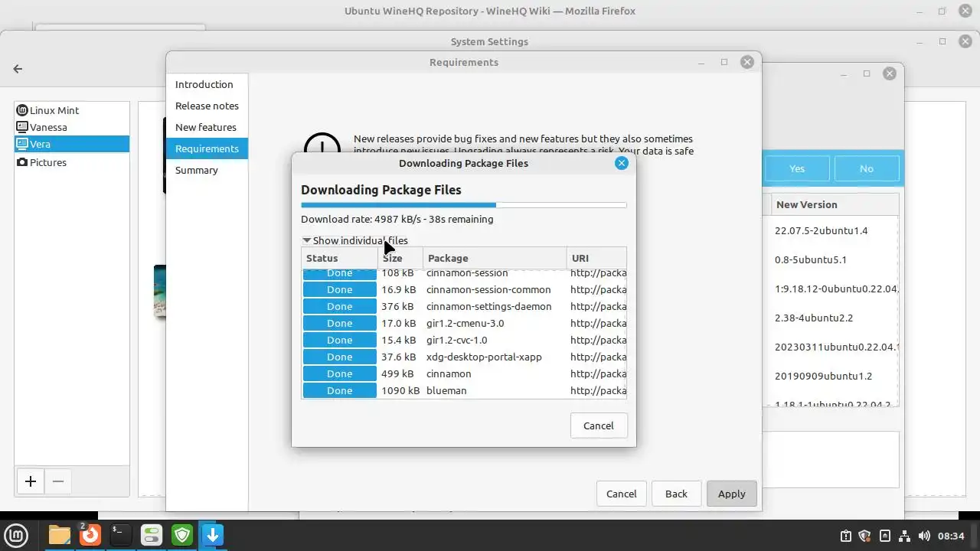This screenshot has width=980, height=551.
Task: Select the Requirements page
Action: pos(207,148)
